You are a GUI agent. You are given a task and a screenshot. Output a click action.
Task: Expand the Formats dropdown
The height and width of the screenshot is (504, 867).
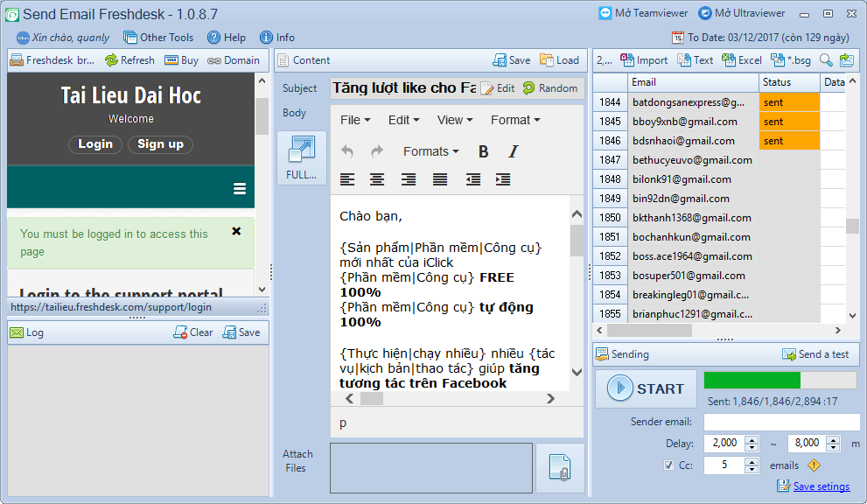coord(430,151)
